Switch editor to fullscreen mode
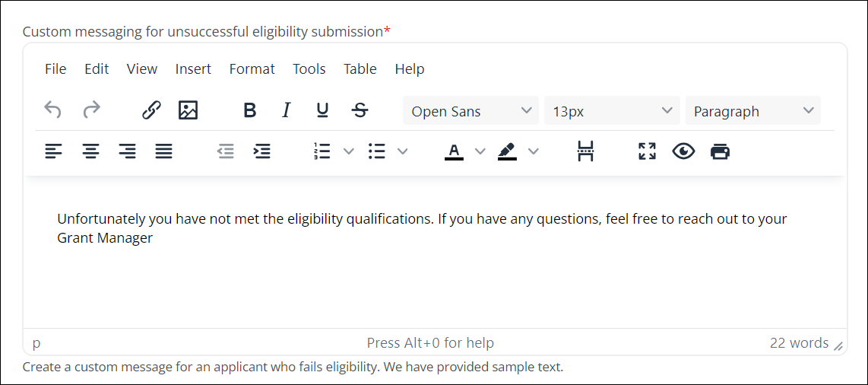The image size is (868, 385). point(647,151)
